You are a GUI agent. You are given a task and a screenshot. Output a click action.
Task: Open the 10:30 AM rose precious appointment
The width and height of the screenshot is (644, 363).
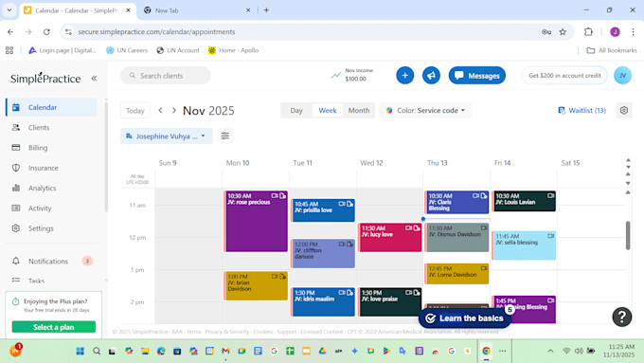(x=256, y=221)
